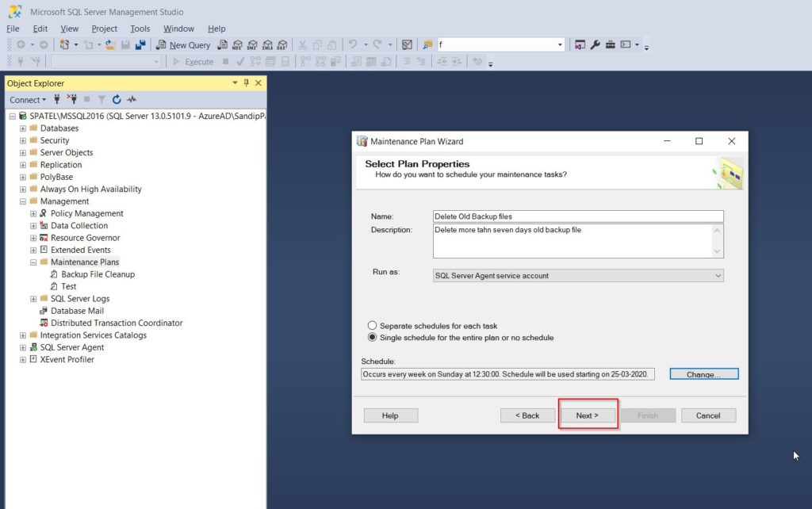Open a new XMLA query
This screenshot has height=509, width=812.
(267, 45)
